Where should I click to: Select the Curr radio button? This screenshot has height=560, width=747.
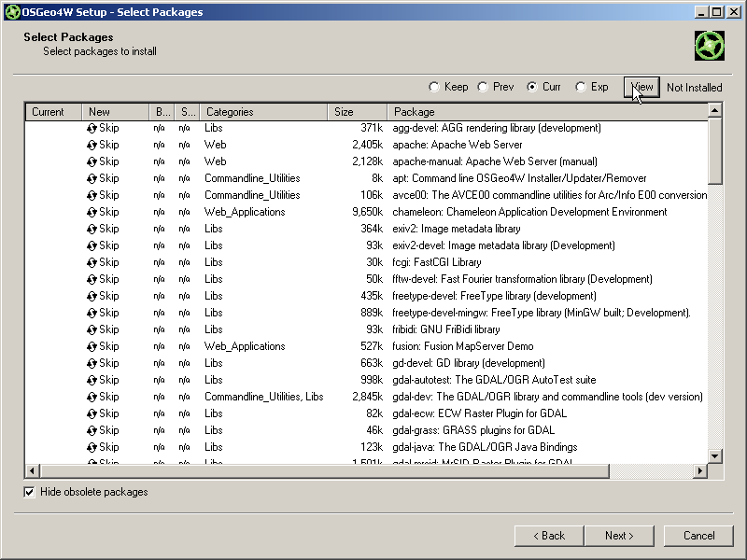pyautogui.click(x=531, y=87)
